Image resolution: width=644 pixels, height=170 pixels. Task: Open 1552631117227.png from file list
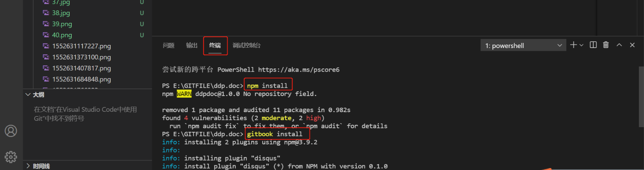point(82,46)
